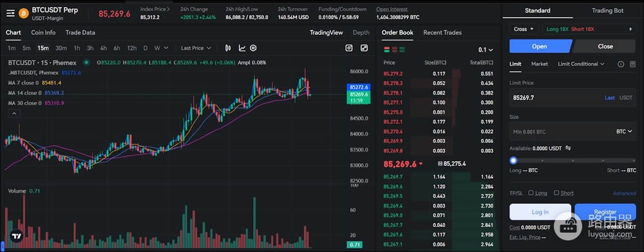This screenshot has width=644, height=252.
Task: Enable the TP/SL Long checkbox
Action: coord(531,193)
